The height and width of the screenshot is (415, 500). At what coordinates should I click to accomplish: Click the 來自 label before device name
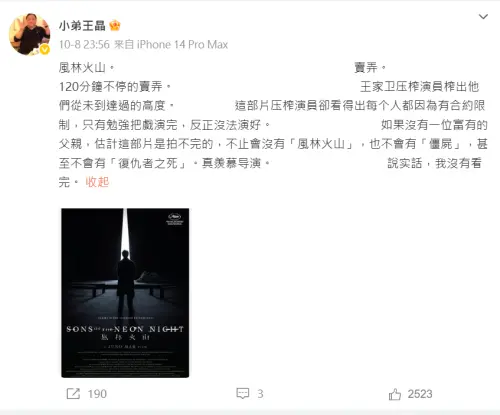pos(124,44)
